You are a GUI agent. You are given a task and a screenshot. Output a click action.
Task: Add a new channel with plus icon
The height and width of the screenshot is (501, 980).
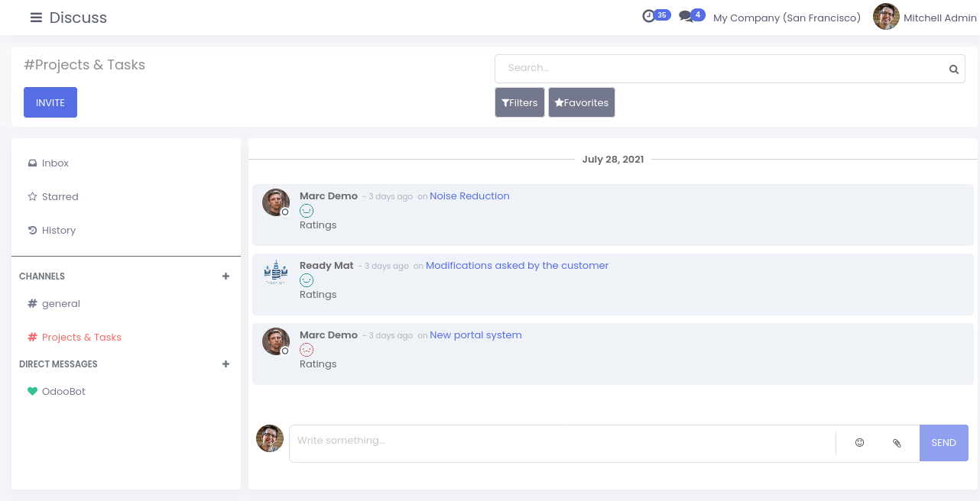(x=226, y=276)
